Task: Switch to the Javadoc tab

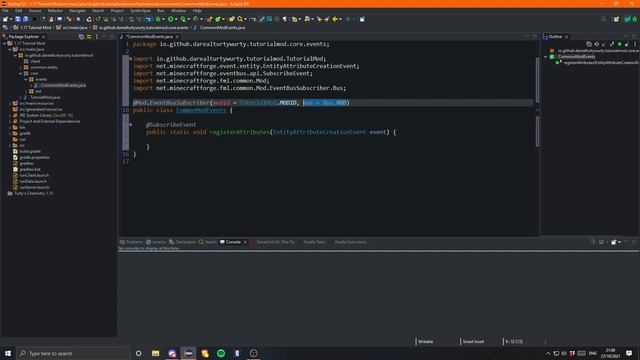Action: pyautogui.click(x=156, y=242)
